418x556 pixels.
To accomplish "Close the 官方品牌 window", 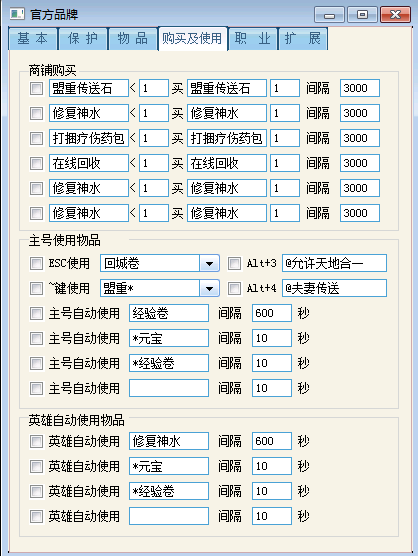I will [395, 15].
